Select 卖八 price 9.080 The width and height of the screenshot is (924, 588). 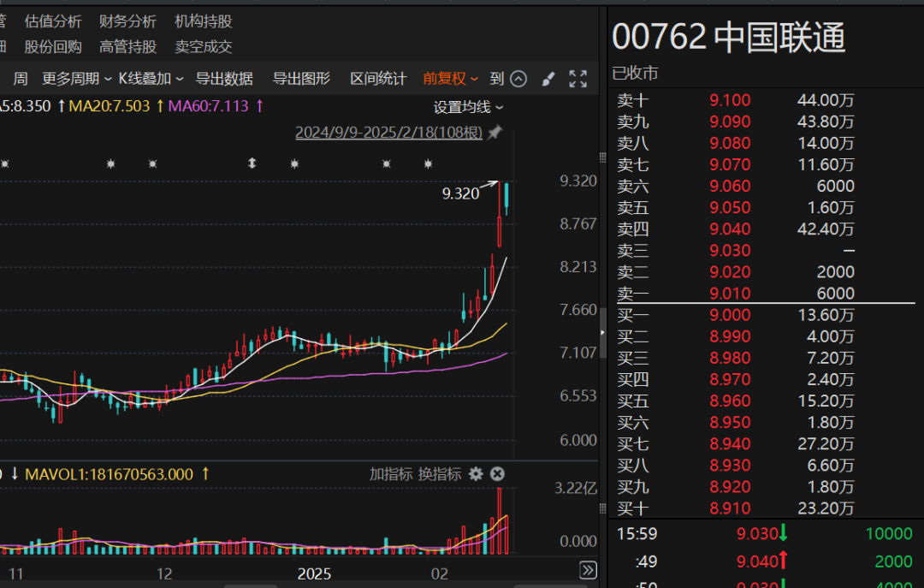click(x=730, y=143)
